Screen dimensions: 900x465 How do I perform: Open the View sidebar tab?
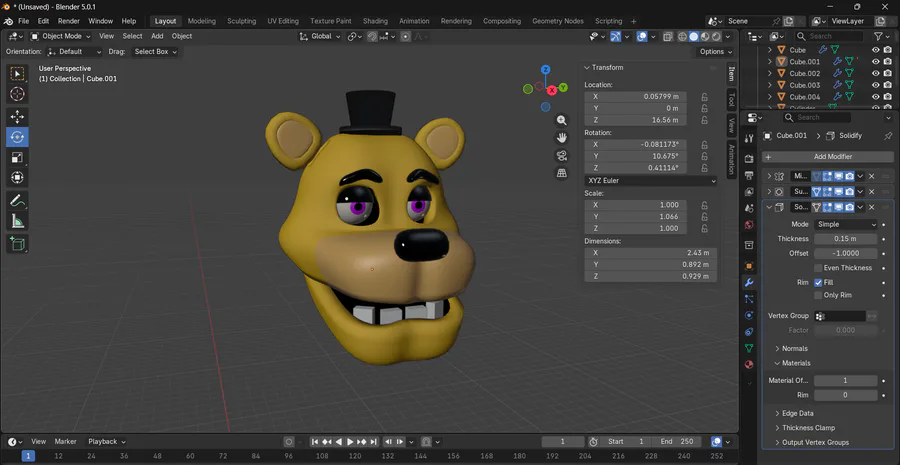coord(731,125)
